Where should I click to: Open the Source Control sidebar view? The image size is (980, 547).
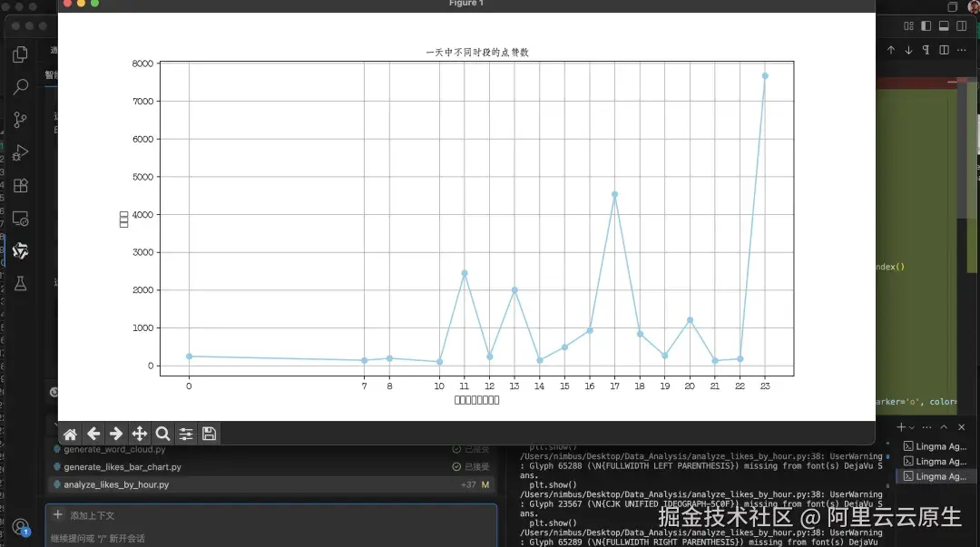click(20, 120)
